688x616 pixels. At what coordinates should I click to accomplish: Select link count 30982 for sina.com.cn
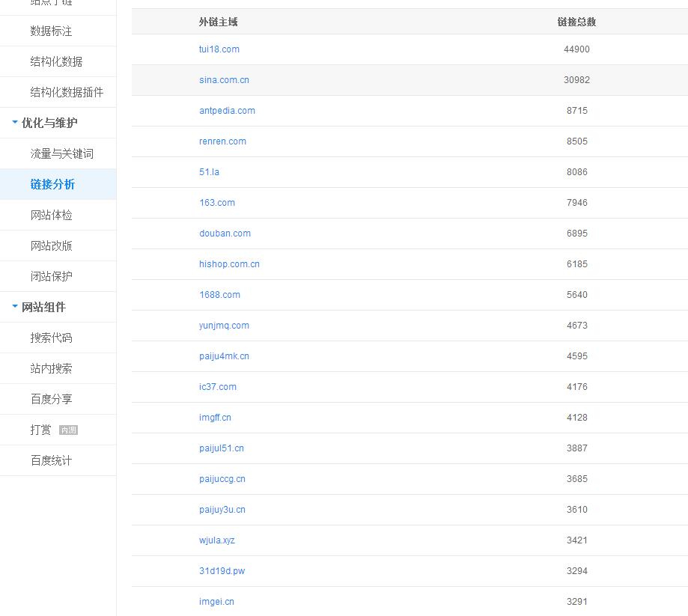pos(576,80)
